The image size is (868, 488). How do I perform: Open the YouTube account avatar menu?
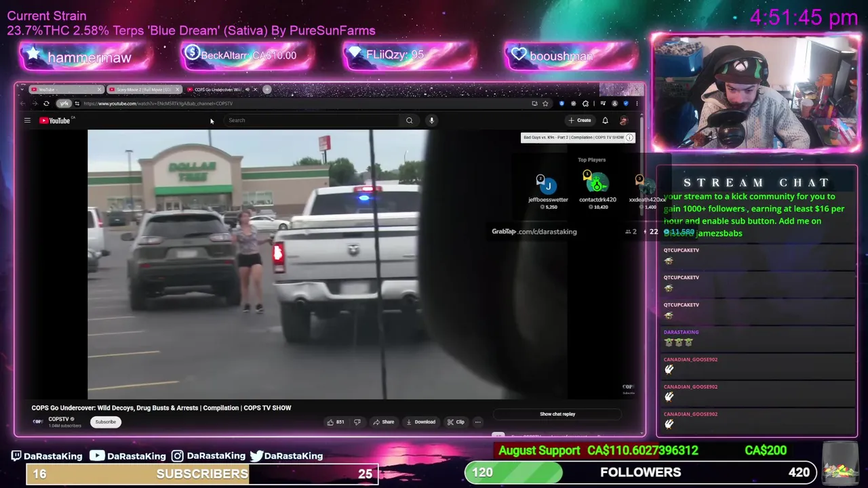pos(624,121)
